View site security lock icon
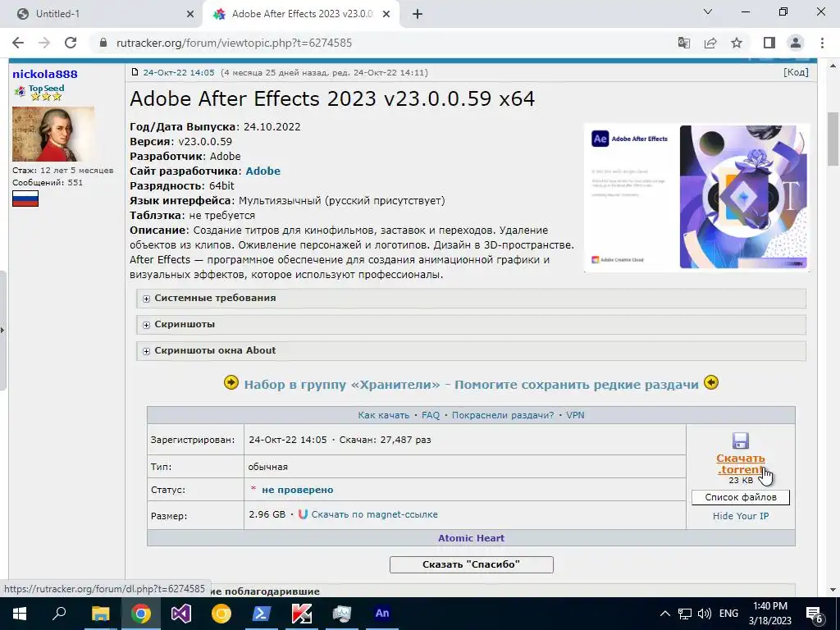This screenshot has height=630, width=840. (x=103, y=43)
